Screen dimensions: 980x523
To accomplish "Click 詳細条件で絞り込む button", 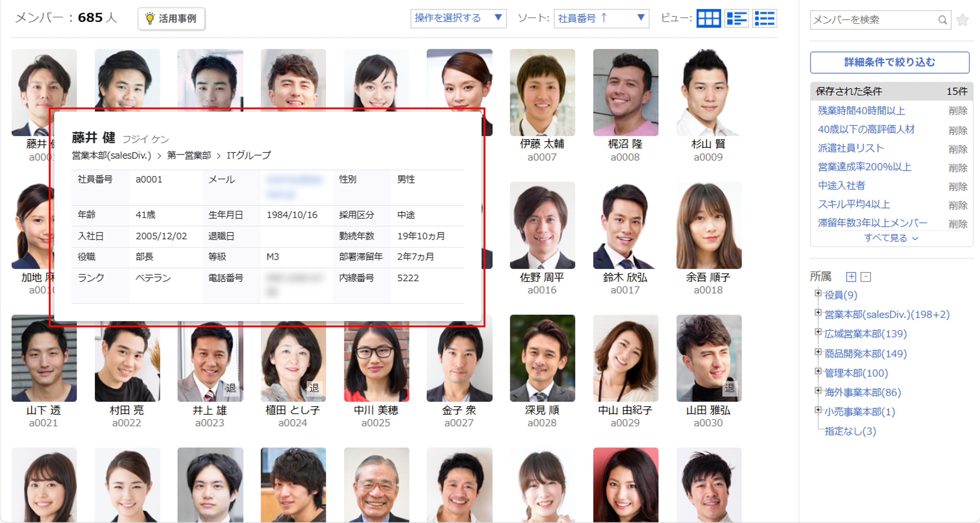I will (889, 62).
